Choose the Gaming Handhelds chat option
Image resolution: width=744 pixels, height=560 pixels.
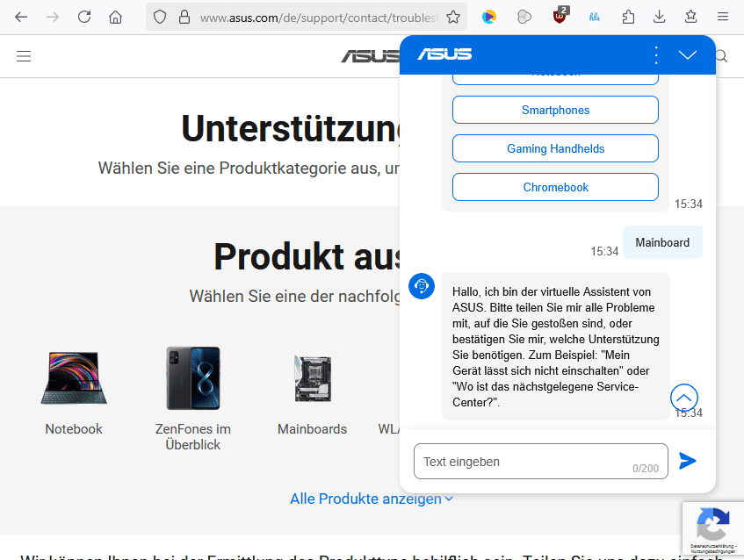555,148
